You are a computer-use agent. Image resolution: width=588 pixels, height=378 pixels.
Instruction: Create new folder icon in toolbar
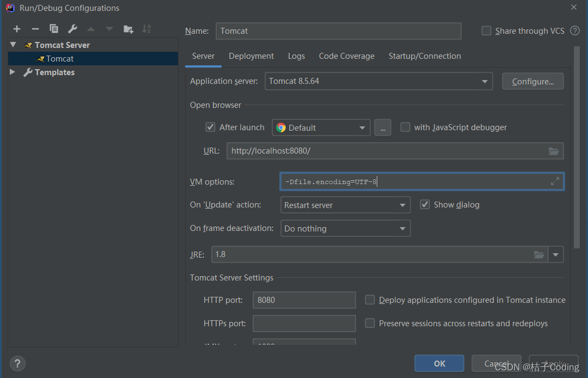(128, 29)
